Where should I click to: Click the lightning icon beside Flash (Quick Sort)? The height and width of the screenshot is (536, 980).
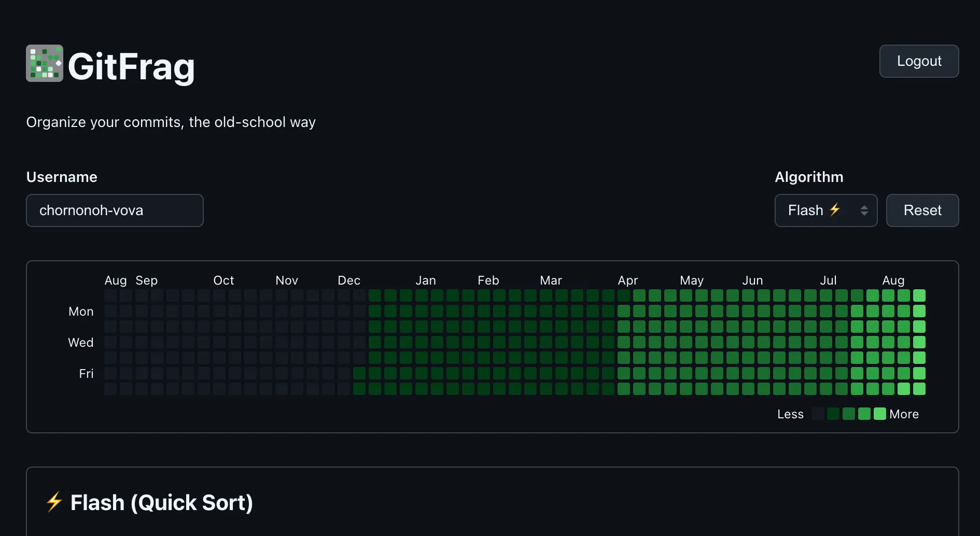pos(53,502)
